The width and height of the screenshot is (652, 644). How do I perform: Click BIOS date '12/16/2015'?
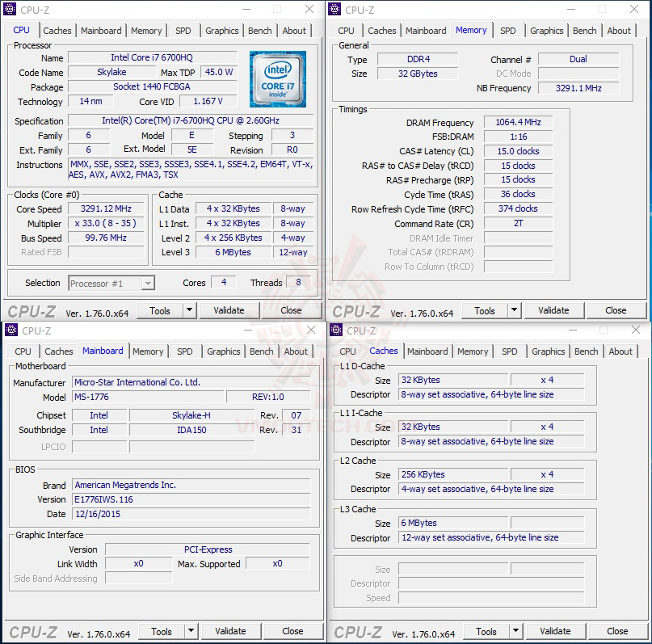pyautogui.click(x=191, y=514)
